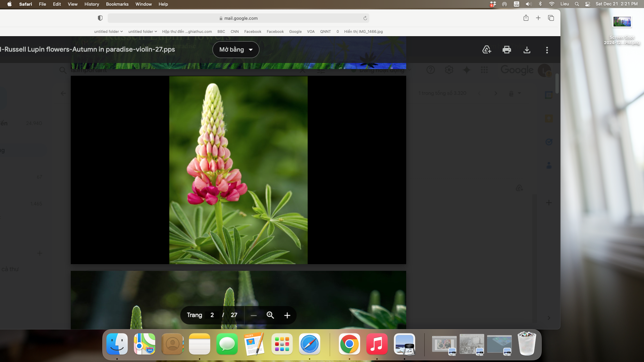Image resolution: width=644 pixels, height=362 pixels.
Task: Open Safari's tab overview icon
Action: 551,18
